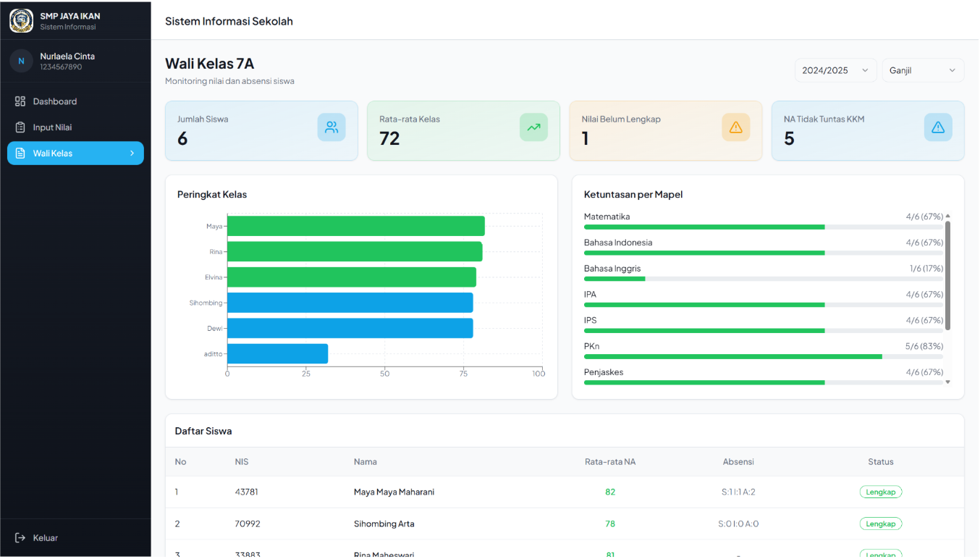980x559 pixels.
Task: Open the Ganjil semester dropdown
Action: (923, 70)
